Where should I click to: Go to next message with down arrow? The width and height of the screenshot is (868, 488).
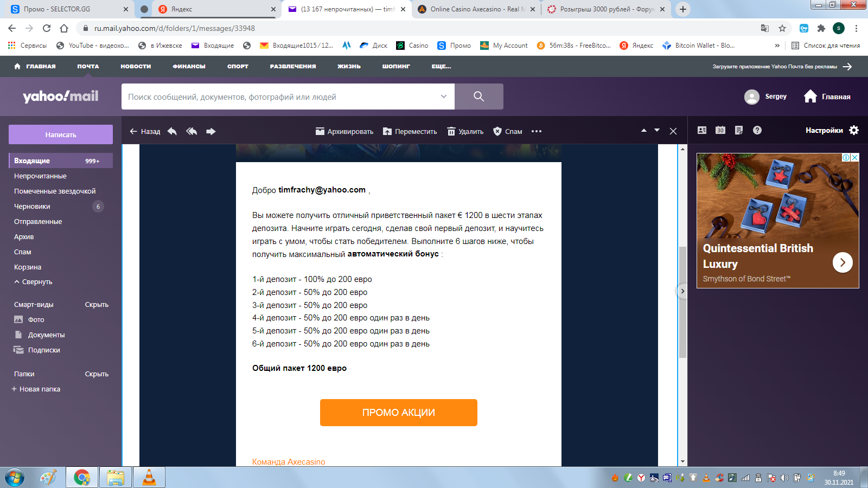click(x=657, y=131)
